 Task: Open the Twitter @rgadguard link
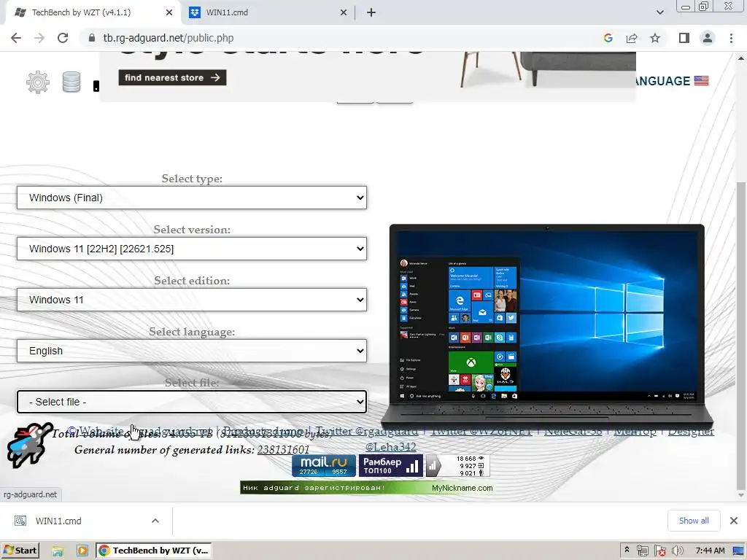click(367, 431)
